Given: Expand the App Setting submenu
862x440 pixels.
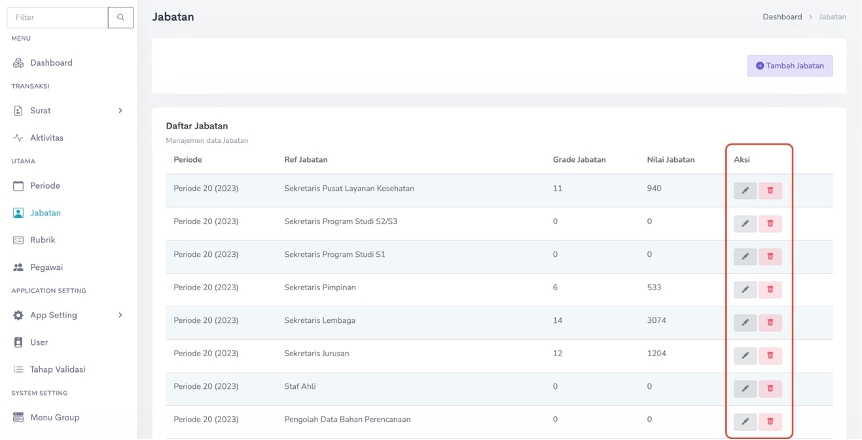Looking at the screenshot, I should pyautogui.click(x=120, y=315).
